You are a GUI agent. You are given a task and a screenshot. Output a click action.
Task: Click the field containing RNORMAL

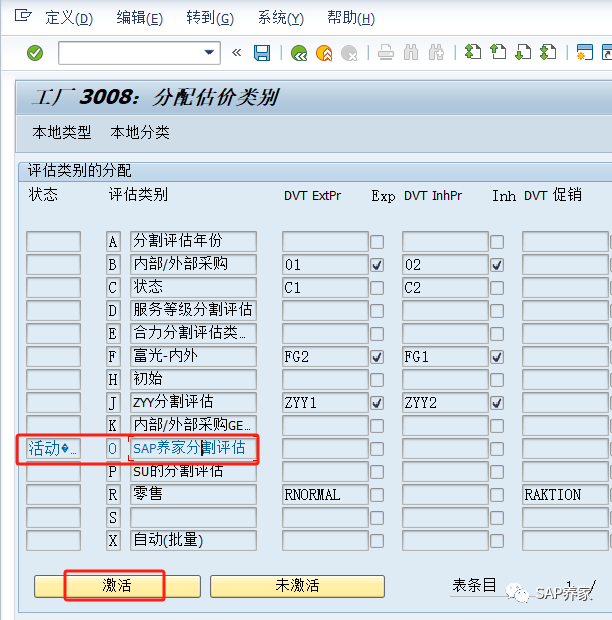click(x=325, y=495)
